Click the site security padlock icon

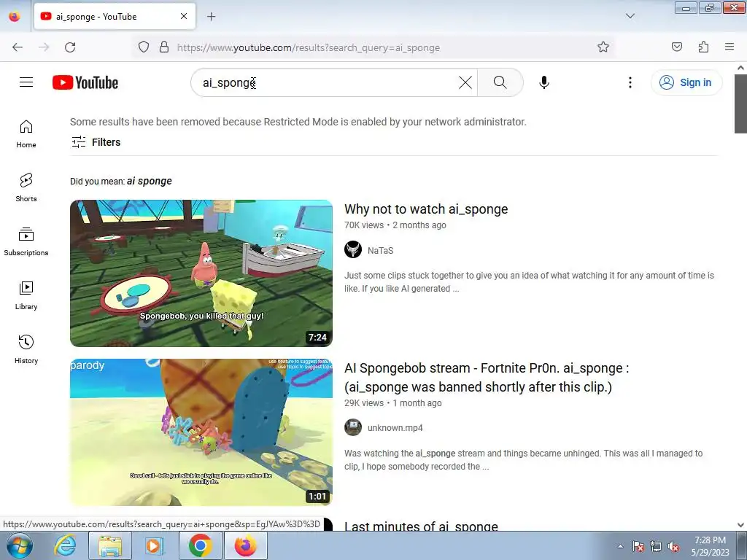tap(164, 47)
